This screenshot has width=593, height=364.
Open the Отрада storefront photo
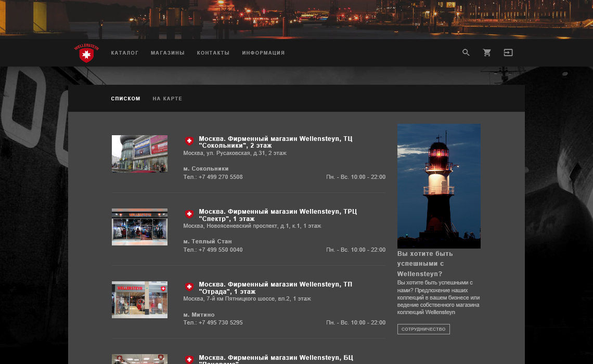(139, 300)
